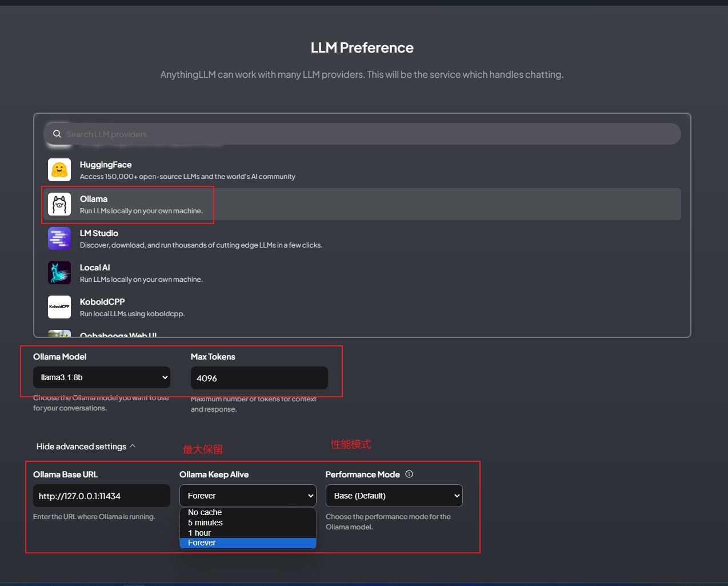Click the Ollama Model label
Screen dimensions: 728x586
(x=60, y=357)
